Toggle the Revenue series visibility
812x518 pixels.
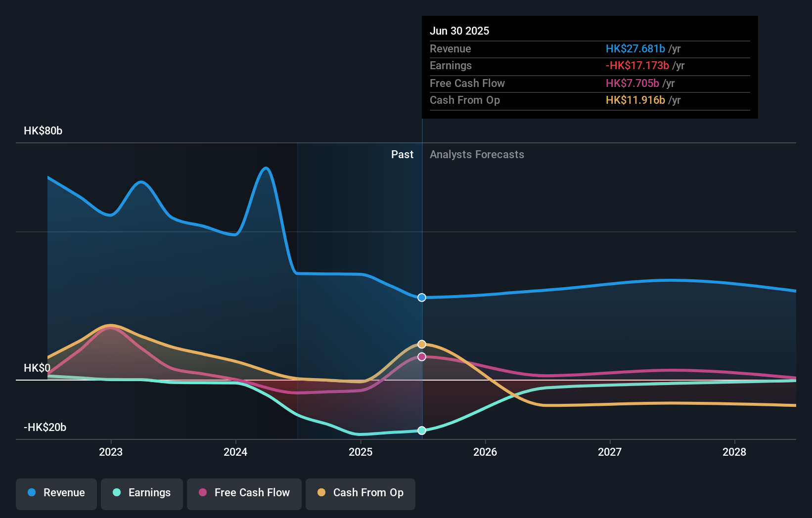[x=56, y=493]
